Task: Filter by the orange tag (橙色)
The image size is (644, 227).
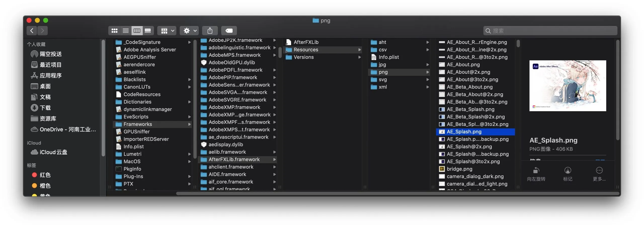Action: pyautogui.click(x=42, y=186)
